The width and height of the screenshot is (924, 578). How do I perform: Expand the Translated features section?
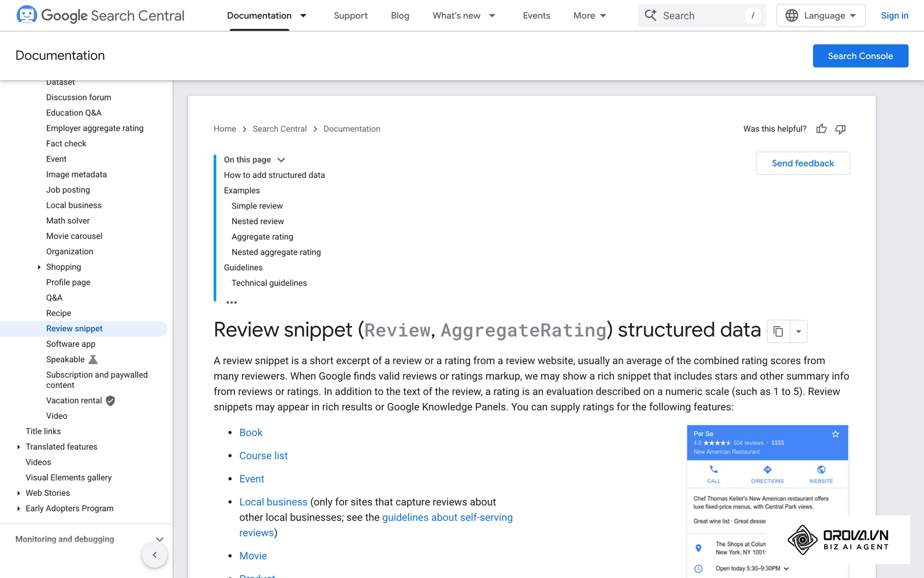[x=18, y=447]
